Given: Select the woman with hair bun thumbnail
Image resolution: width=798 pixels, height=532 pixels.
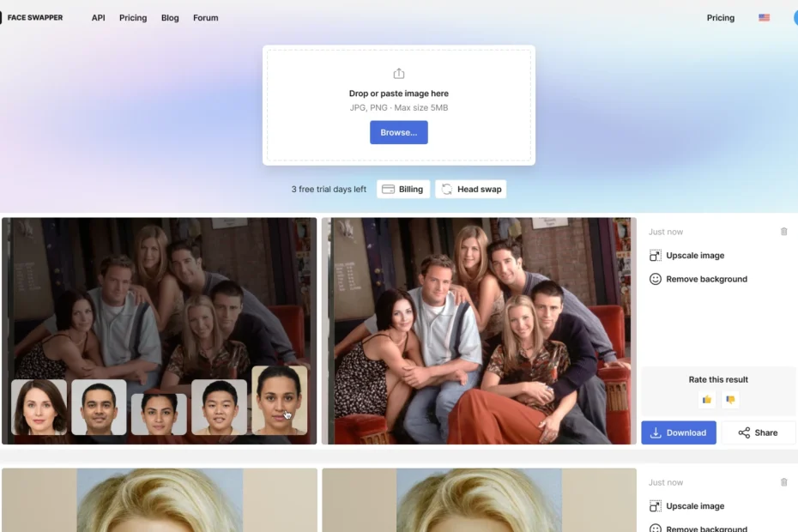Looking at the screenshot, I should point(280,400).
